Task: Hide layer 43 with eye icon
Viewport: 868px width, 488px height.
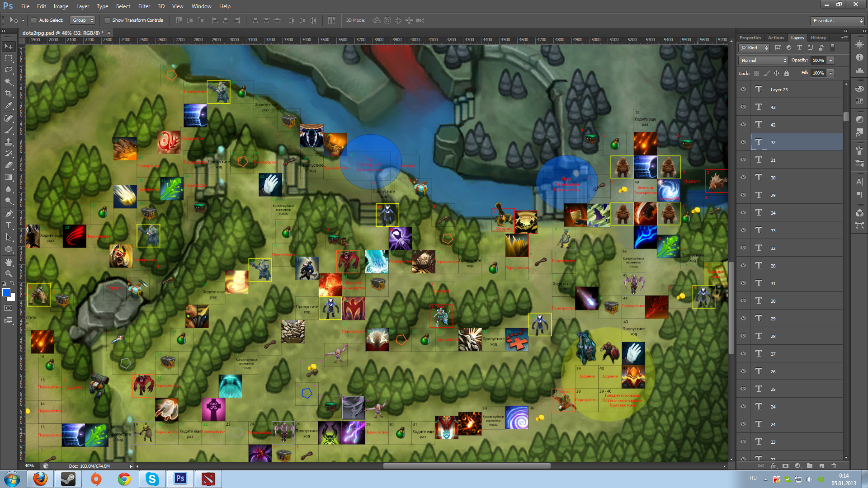Action: (x=743, y=107)
